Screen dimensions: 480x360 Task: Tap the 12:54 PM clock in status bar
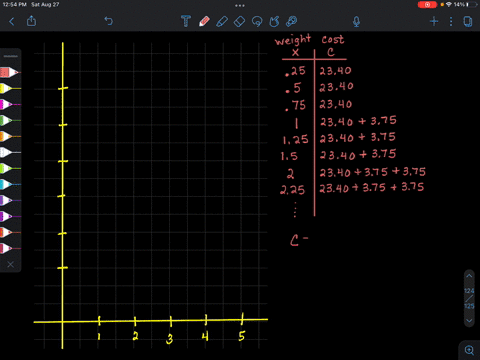15,5
